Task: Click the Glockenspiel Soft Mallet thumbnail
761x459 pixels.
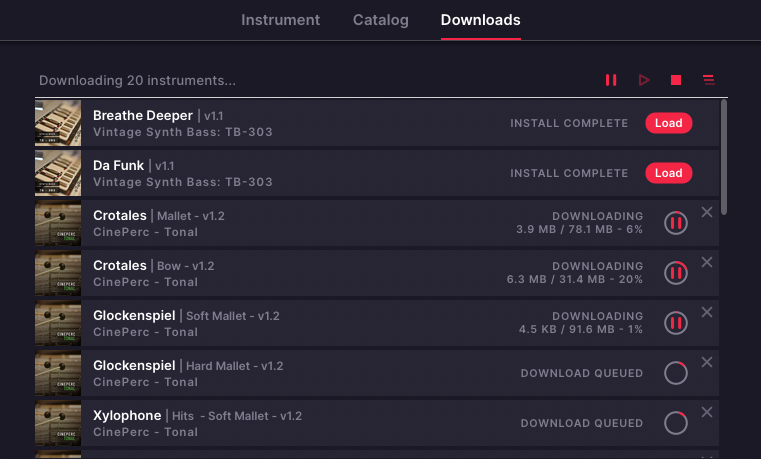Action: click(x=58, y=323)
